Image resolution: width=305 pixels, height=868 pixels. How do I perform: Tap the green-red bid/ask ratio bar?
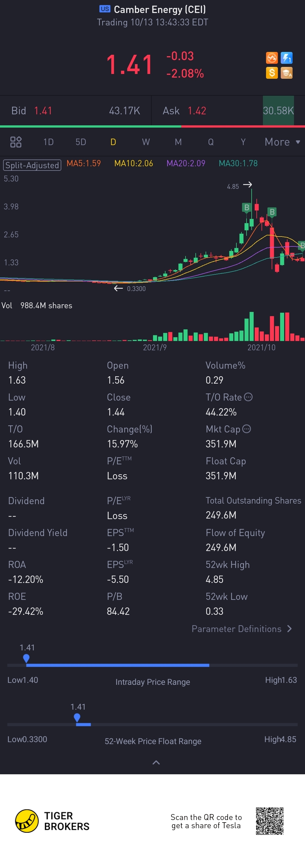pyautogui.click(x=152, y=126)
